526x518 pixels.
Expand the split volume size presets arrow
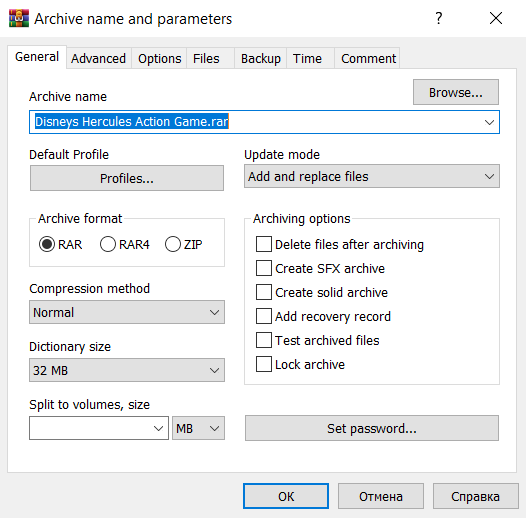158,428
